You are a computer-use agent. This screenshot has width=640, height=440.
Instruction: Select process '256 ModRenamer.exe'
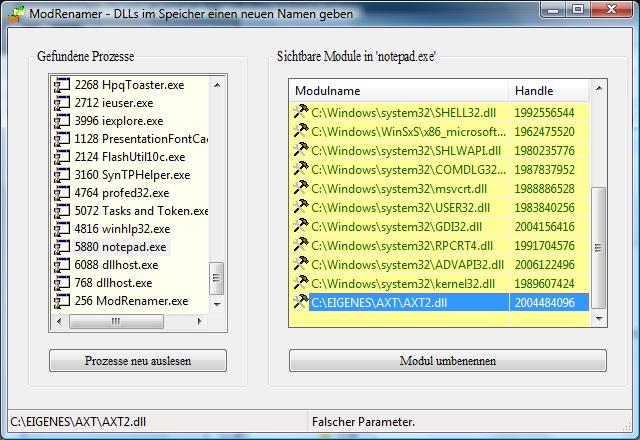pyautogui.click(x=131, y=301)
